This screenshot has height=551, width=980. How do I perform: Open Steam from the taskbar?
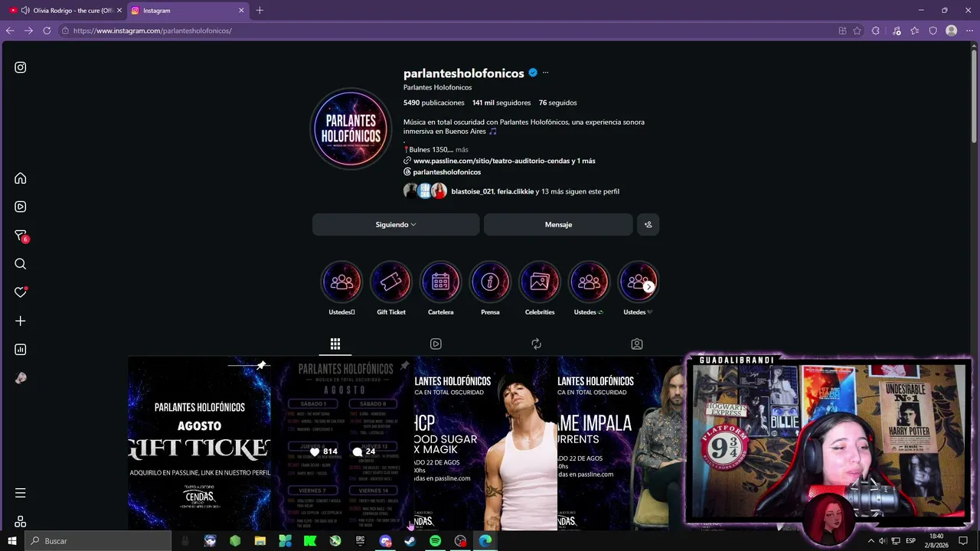tap(410, 541)
